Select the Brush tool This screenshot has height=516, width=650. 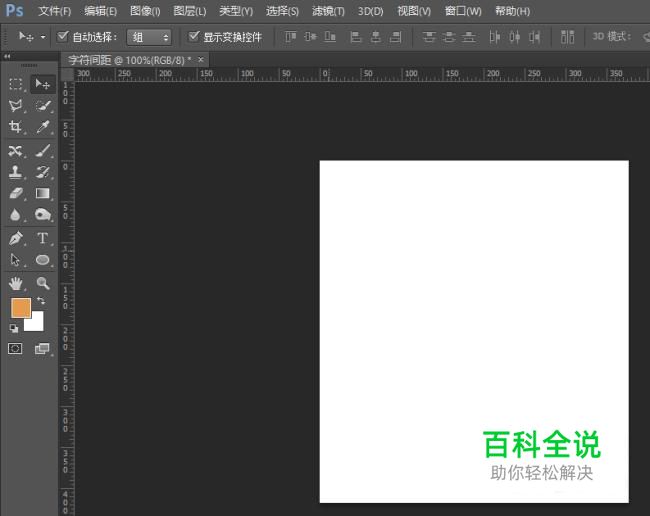click(x=43, y=150)
